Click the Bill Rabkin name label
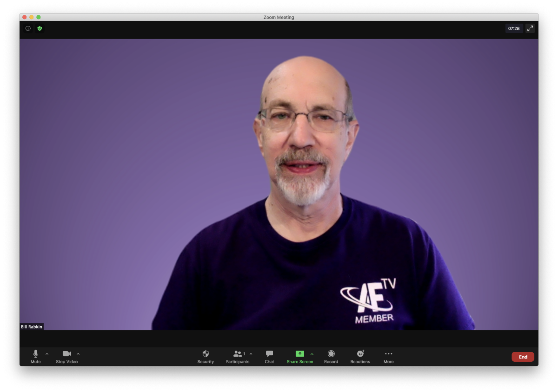This screenshot has height=392, width=558. click(x=32, y=327)
